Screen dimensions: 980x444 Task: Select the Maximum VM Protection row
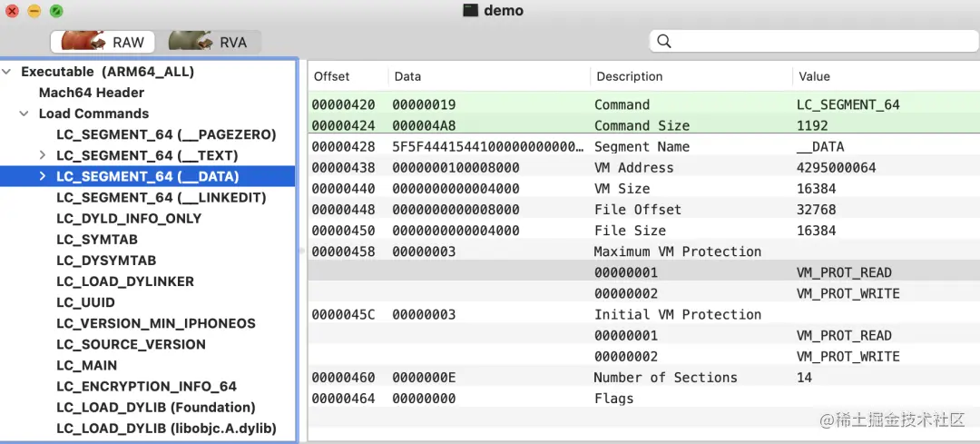[x=643, y=252]
